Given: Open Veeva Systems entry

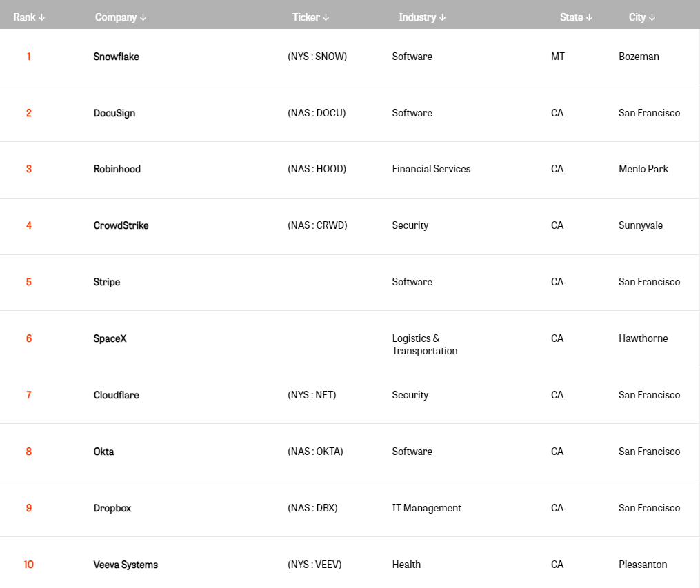Looking at the screenshot, I should coord(126,565).
